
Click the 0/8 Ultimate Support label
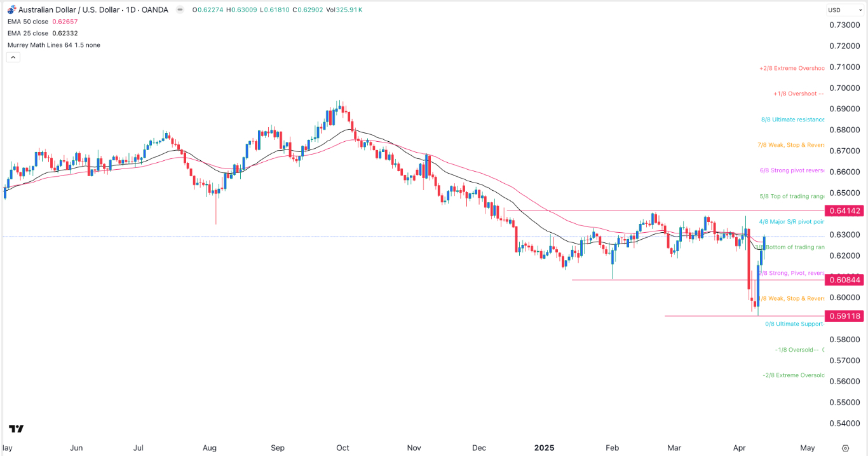[x=794, y=324]
